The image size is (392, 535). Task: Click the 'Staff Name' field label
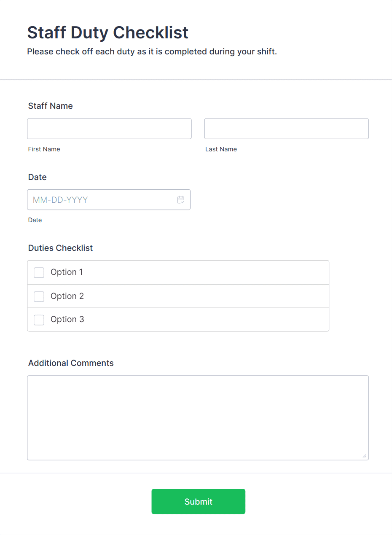pos(51,106)
